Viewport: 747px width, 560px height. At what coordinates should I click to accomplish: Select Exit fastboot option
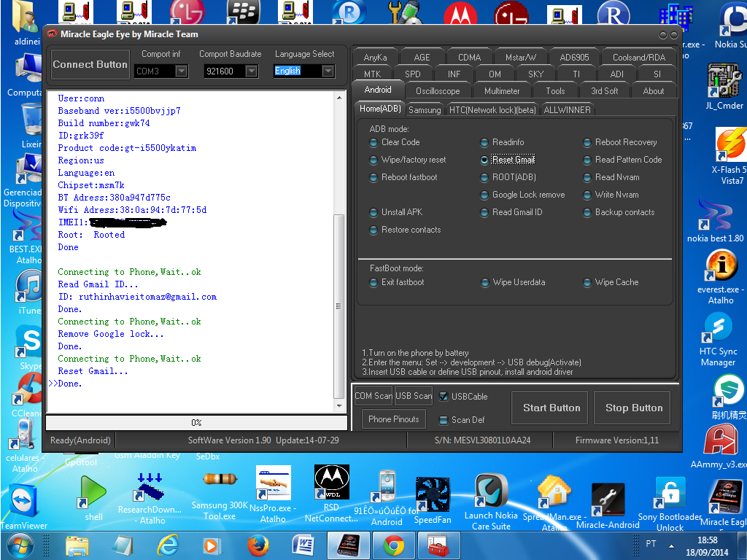[x=397, y=282]
